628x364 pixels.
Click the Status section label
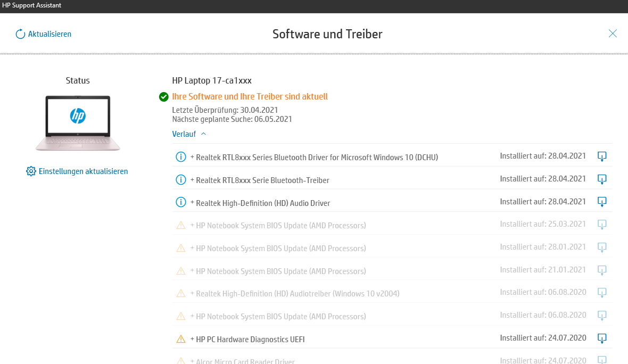pyautogui.click(x=78, y=80)
